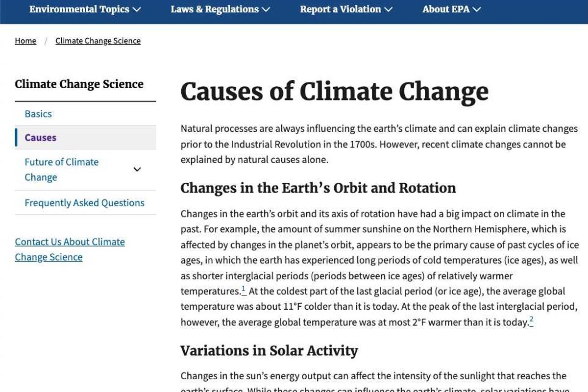The image size is (588, 392).
Task: Open the About EPA menu
Action: [x=446, y=9]
